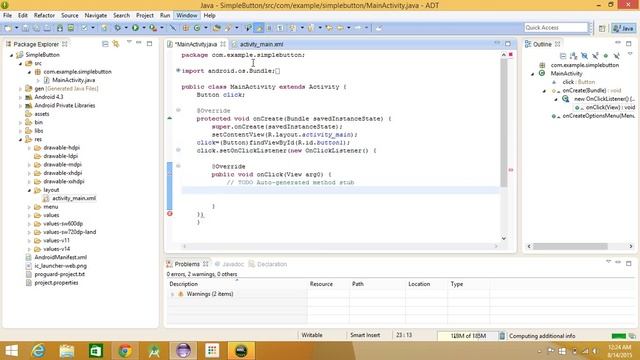Toggle Hide Fields in Outline toolbar
Image resolution: width=640 pixels, height=360 pixels.
[584, 56]
